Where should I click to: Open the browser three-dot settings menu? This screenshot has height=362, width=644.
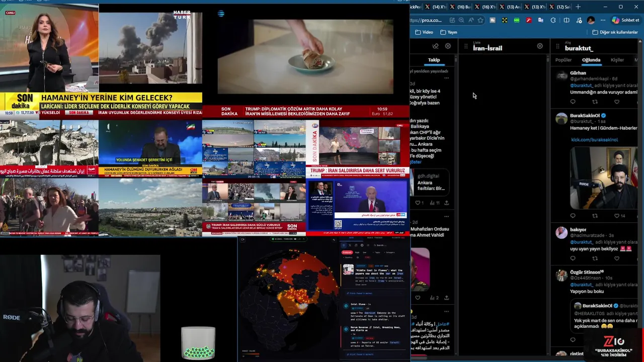[603, 20]
